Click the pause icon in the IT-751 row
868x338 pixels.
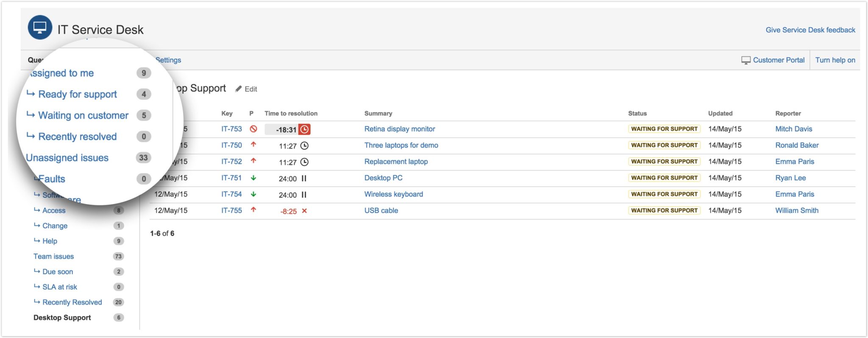304,179
